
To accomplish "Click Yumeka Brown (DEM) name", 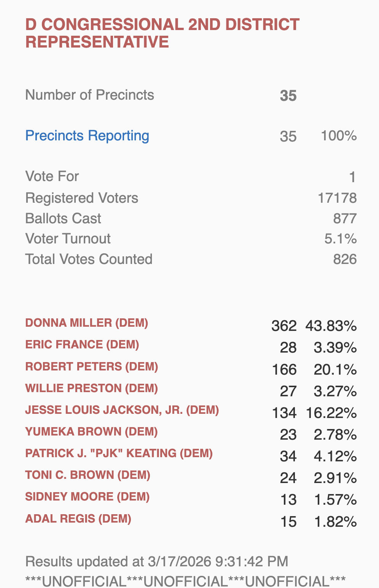I will tap(91, 432).
